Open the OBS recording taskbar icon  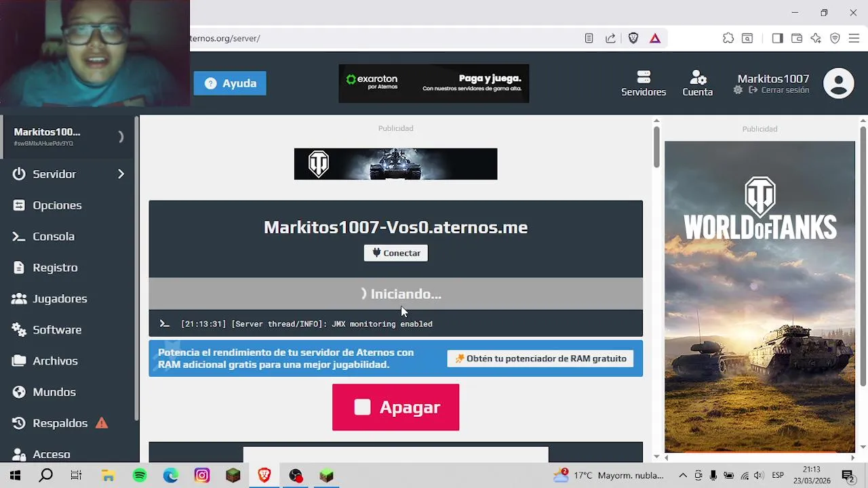pos(295,476)
